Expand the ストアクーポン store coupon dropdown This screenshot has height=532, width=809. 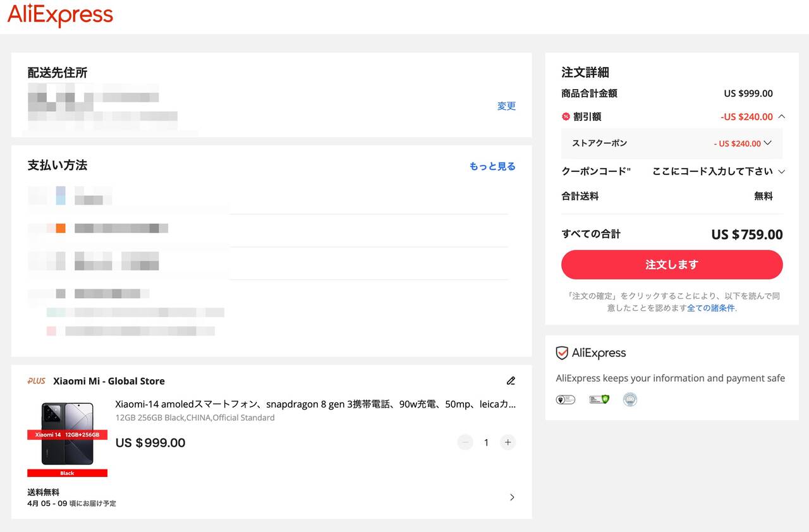click(768, 143)
